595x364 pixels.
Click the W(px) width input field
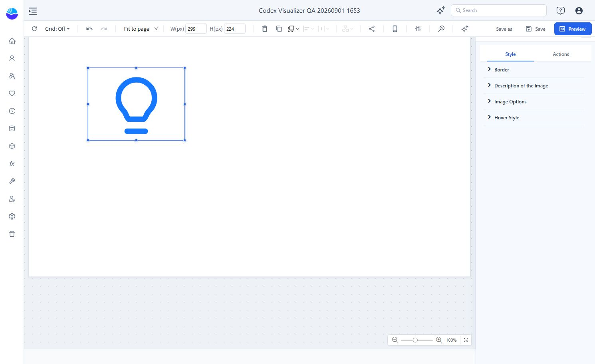coord(196,29)
